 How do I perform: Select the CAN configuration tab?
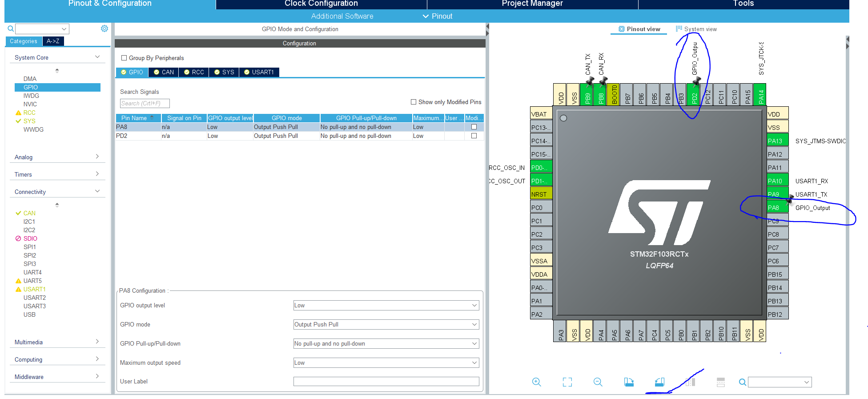tap(164, 72)
